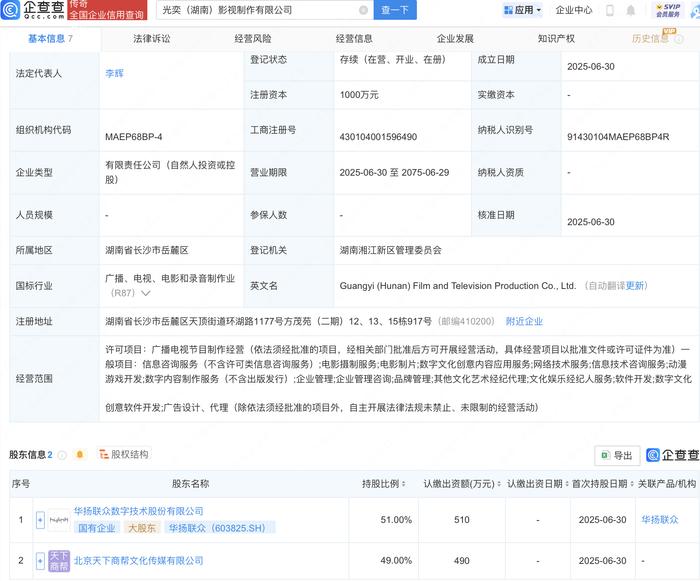Click the 天下商帮 purple company logo
700x581 pixels.
click(x=59, y=561)
